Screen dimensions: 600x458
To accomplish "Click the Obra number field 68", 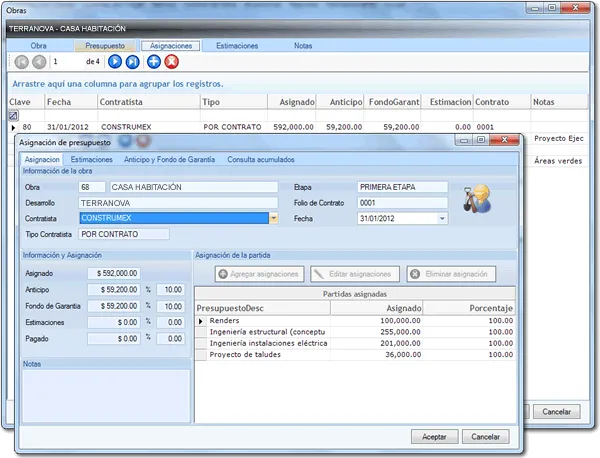I will (x=92, y=187).
